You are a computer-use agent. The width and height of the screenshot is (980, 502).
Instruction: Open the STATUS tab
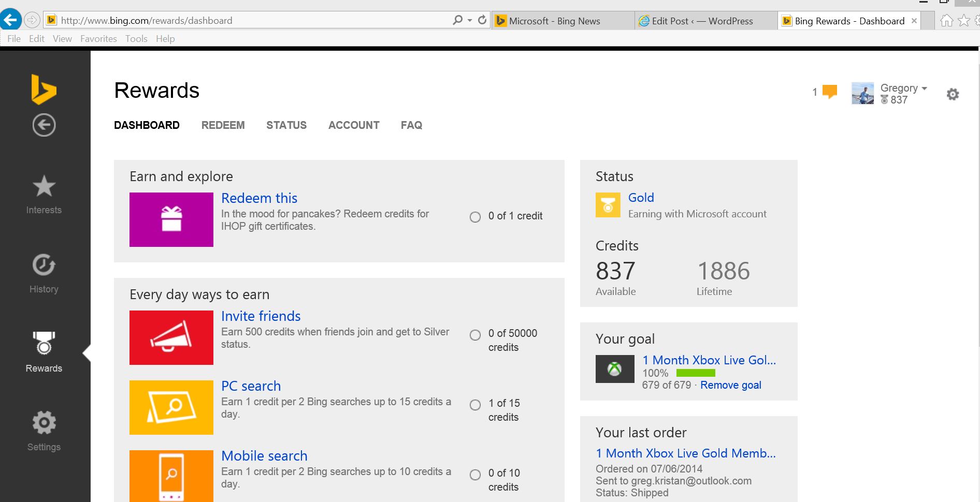286,125
